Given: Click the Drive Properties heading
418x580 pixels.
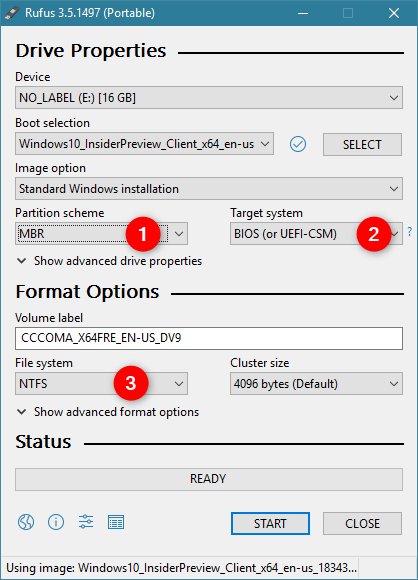Looking at the screenshot, I should tap(91, 51).
